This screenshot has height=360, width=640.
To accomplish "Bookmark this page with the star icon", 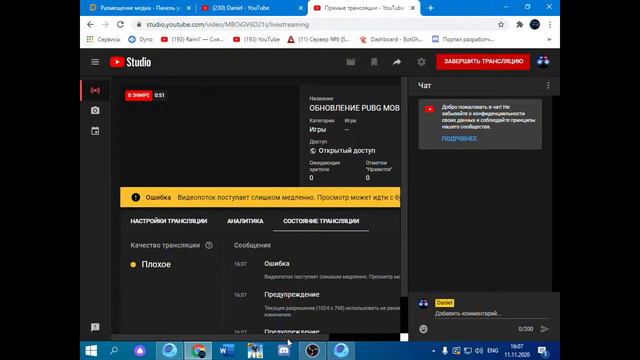I will pyautogui.click(x=501, y=24).
